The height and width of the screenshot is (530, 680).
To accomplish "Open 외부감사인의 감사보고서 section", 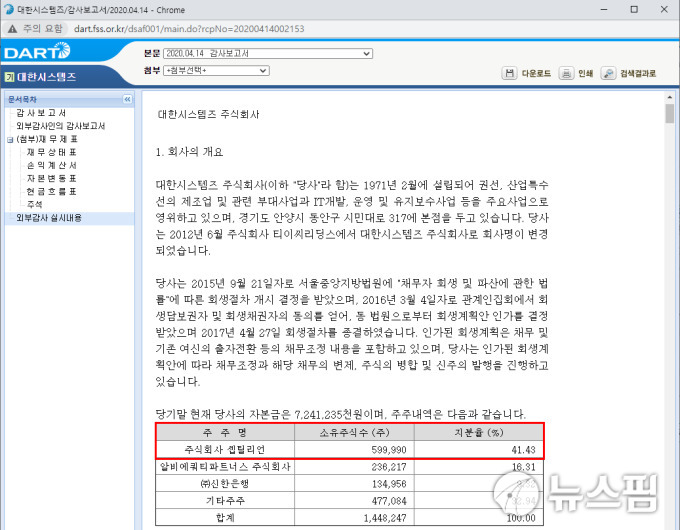I will click(61, 126).
